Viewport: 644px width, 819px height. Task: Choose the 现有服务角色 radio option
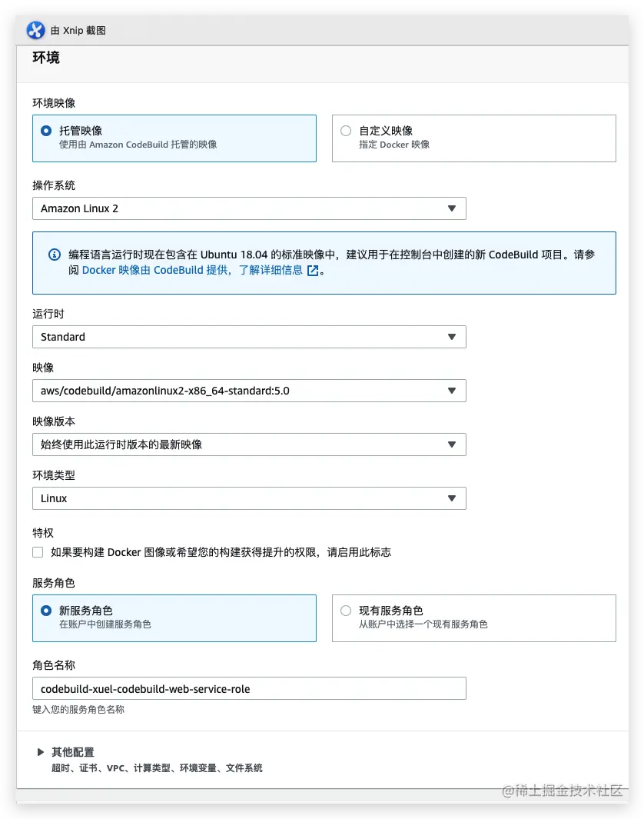point(346,610)
